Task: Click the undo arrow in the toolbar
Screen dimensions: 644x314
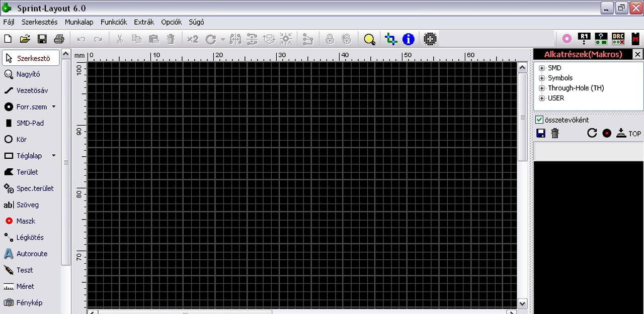Action: point(81,39)
